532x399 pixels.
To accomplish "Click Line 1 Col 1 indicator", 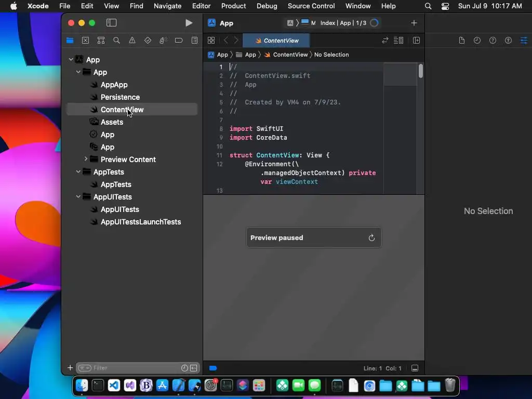I will [x=382, y=368].
